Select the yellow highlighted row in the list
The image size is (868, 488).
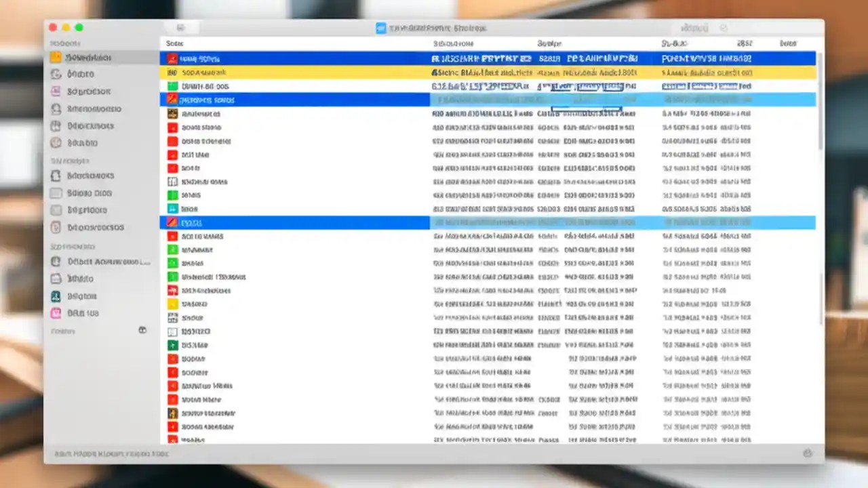tap(407, 73)
